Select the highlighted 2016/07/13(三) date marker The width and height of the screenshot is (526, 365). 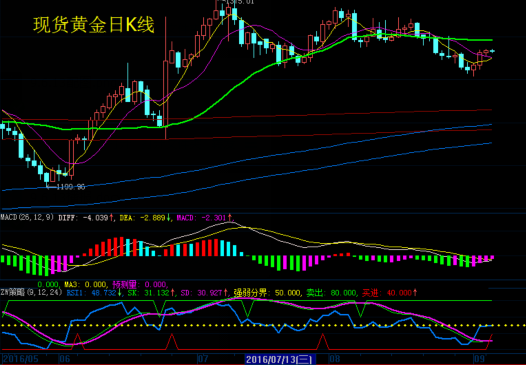click(x=280, y=360)
